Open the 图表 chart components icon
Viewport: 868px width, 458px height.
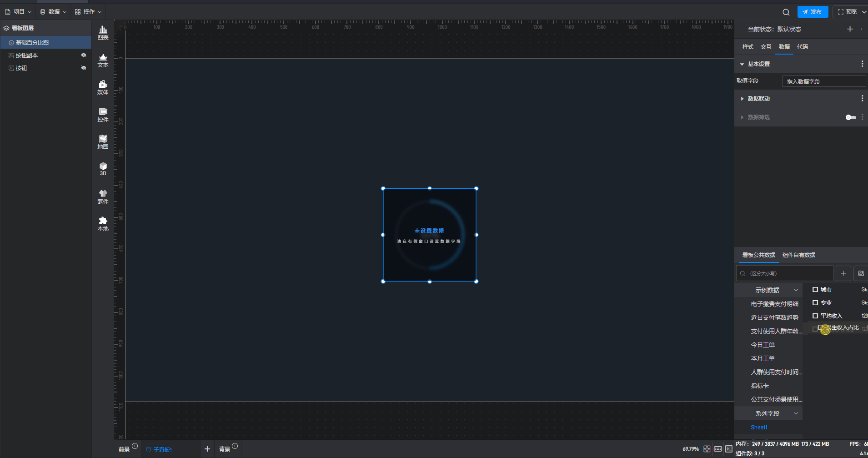(x=103, y=33)
